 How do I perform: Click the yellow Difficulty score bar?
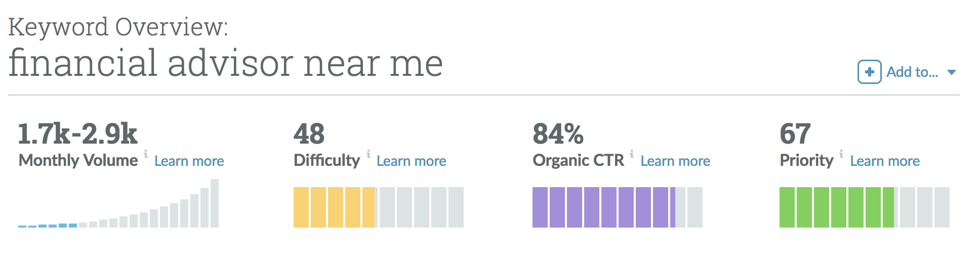(x=334, y=207)
